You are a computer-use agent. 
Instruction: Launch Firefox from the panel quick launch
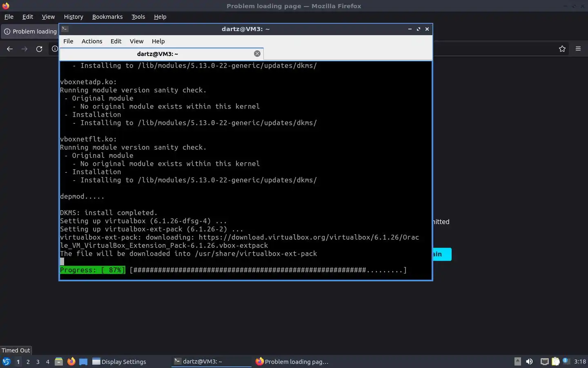pyautogui.click(x=71, y=361)
